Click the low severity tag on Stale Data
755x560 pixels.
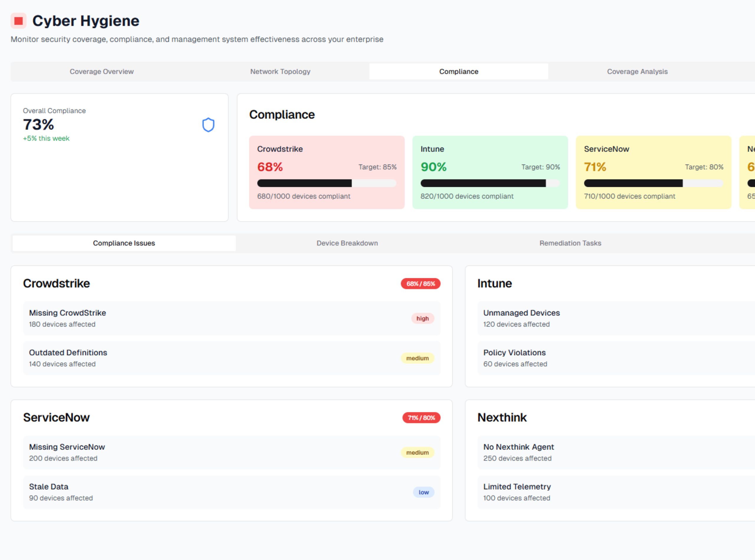coord(423,492)
